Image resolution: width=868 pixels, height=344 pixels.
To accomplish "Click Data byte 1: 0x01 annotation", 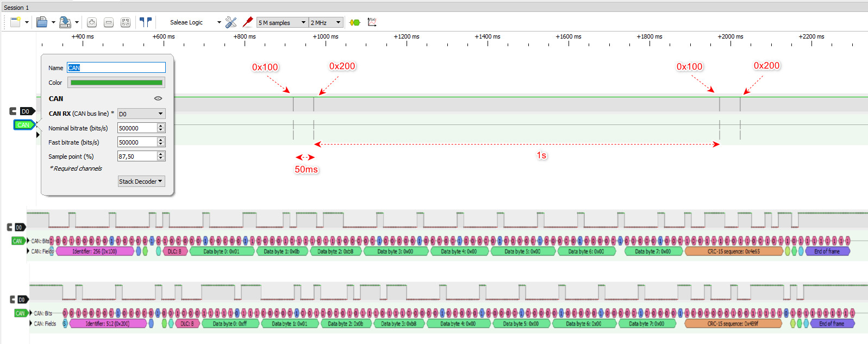I will point(290,323).
